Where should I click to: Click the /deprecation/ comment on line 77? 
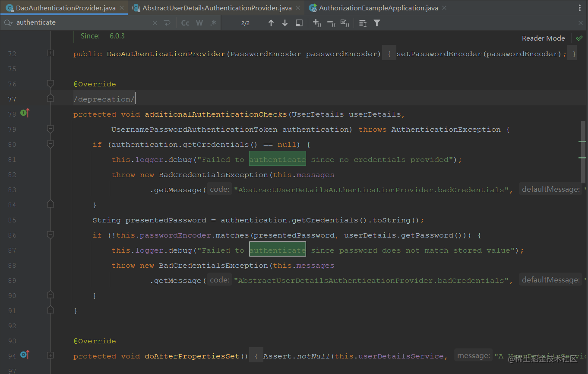tap(104, 99)
